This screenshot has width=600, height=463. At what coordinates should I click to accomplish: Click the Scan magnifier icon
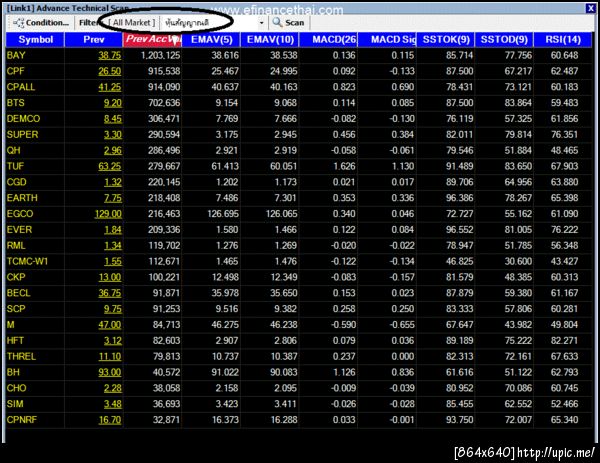(x=277, y=23)
